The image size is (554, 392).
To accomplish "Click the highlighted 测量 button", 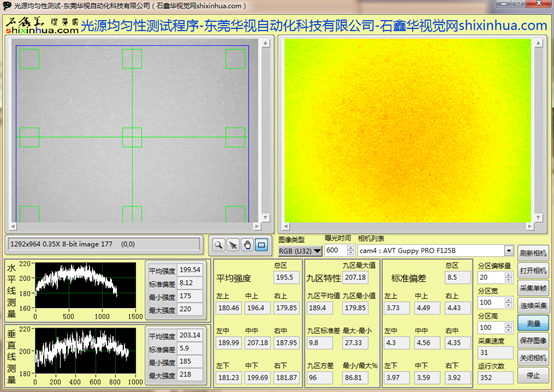I will point(533,323).
